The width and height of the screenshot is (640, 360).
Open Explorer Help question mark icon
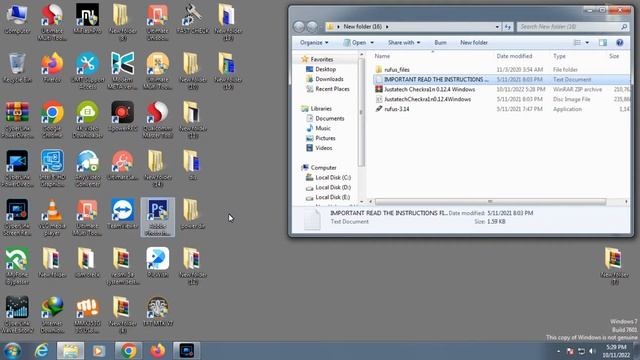pyautogui.click(x=620, y=42)
